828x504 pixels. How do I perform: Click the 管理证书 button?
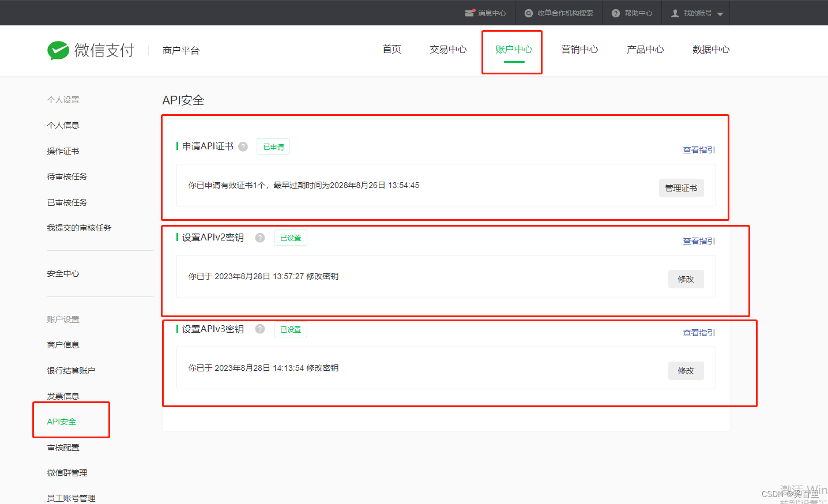pyautogui.click(x=681, y=187)
